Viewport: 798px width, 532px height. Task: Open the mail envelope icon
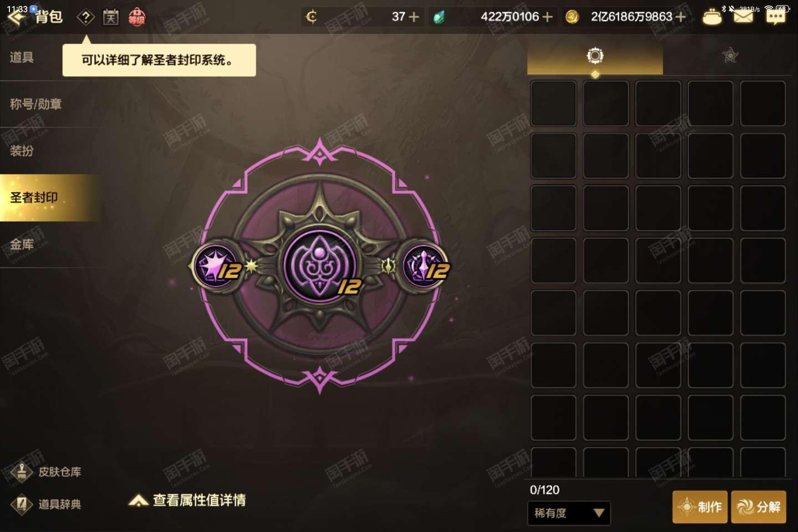743,17
